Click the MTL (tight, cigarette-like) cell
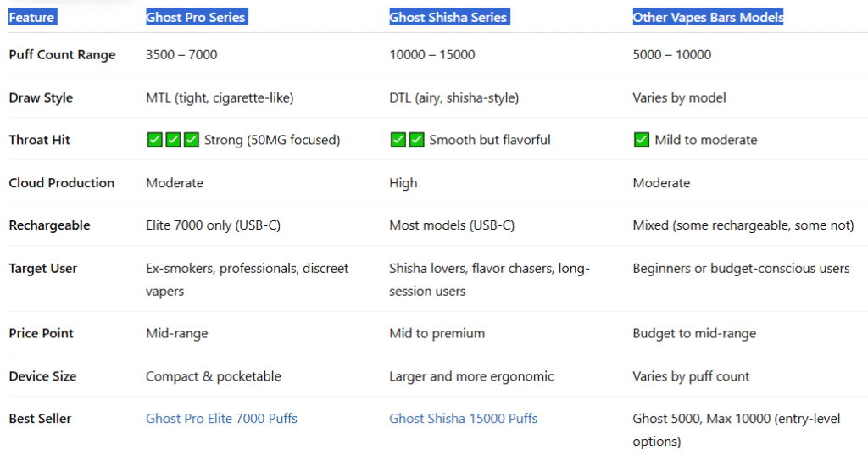 click(x=220, y=98)
